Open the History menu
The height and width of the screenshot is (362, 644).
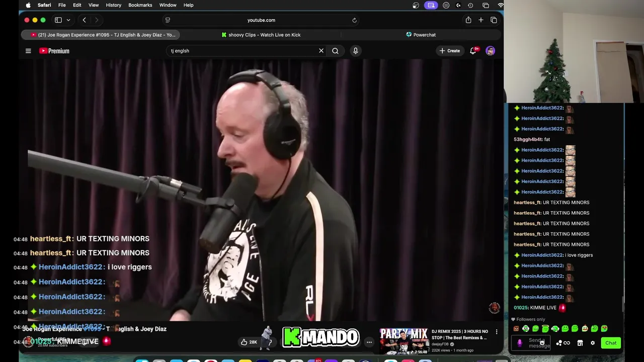[x=113, y=5]
